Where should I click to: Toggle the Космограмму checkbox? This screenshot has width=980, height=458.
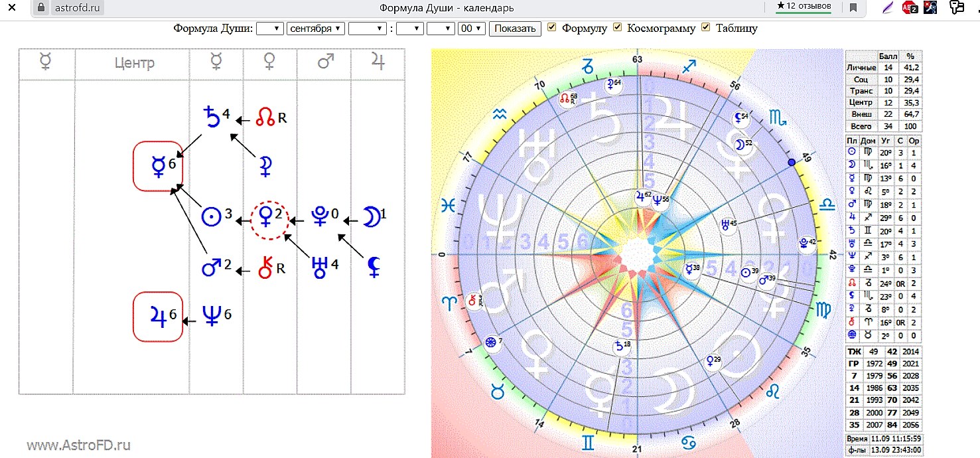click(617, 27)
